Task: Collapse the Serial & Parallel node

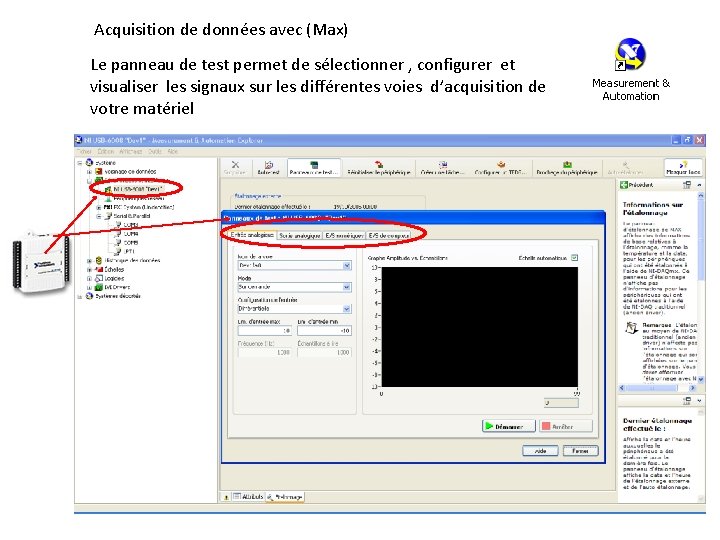Action: [98, 216]
